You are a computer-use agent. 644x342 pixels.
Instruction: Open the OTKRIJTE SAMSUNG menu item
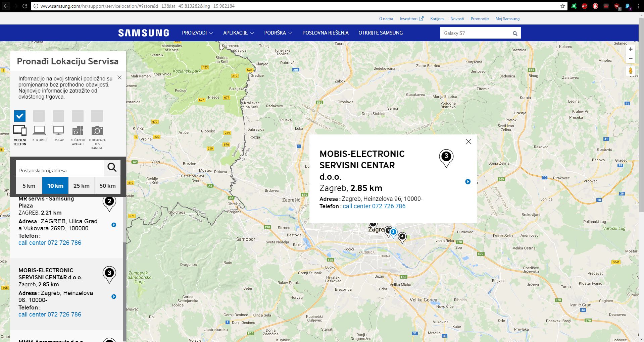pyautogui.click(x=381, y=33)
